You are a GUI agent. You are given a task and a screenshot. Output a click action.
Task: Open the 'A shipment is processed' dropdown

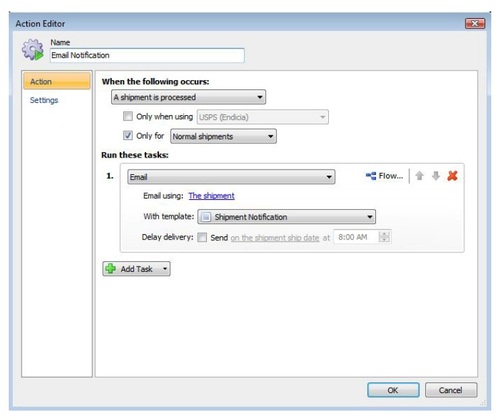188,97
